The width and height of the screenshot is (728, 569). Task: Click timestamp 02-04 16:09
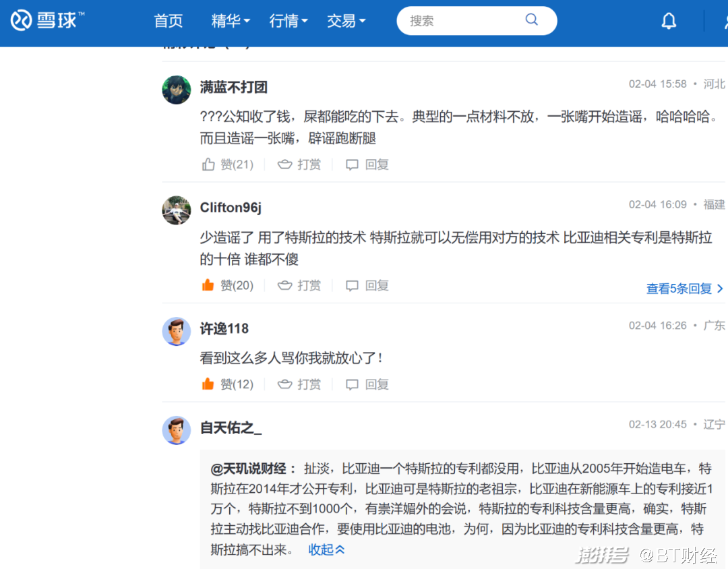[x=657, y=204]
